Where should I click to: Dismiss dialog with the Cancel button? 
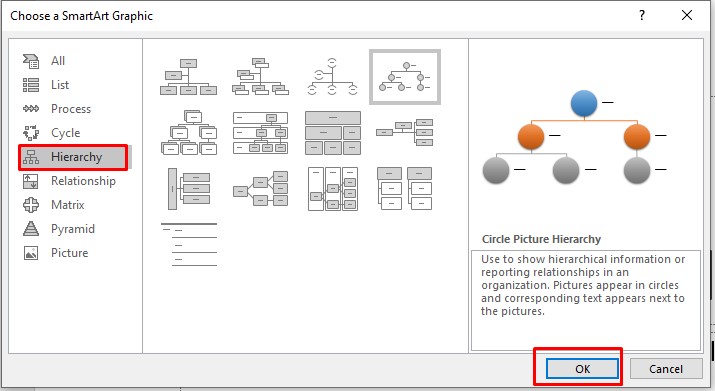coord(666,369)
